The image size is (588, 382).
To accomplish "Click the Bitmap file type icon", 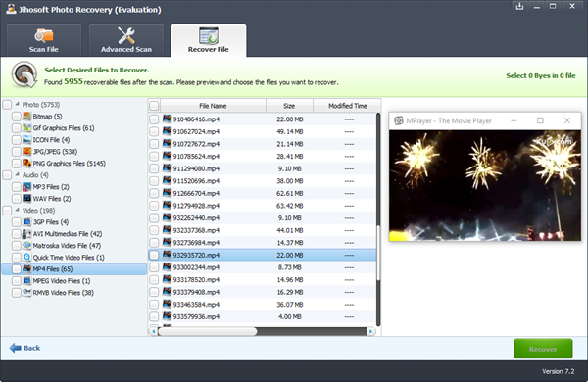I will (26, 117).
